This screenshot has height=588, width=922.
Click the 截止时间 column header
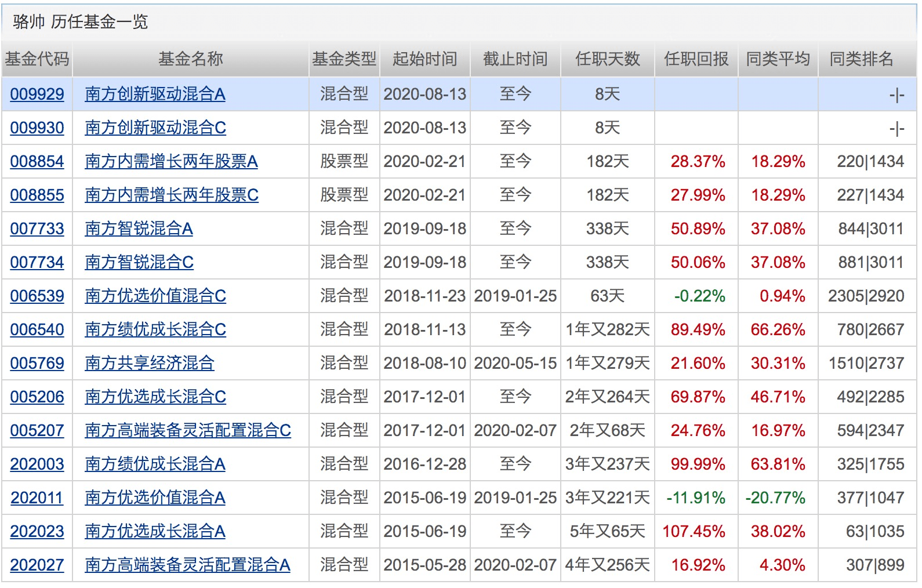(x=516, y=59)
